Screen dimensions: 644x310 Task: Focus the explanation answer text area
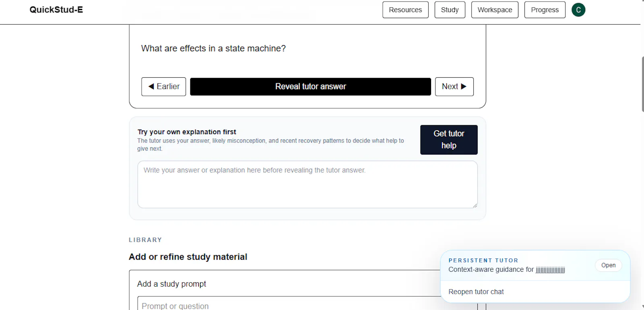[x=308, y=184]
